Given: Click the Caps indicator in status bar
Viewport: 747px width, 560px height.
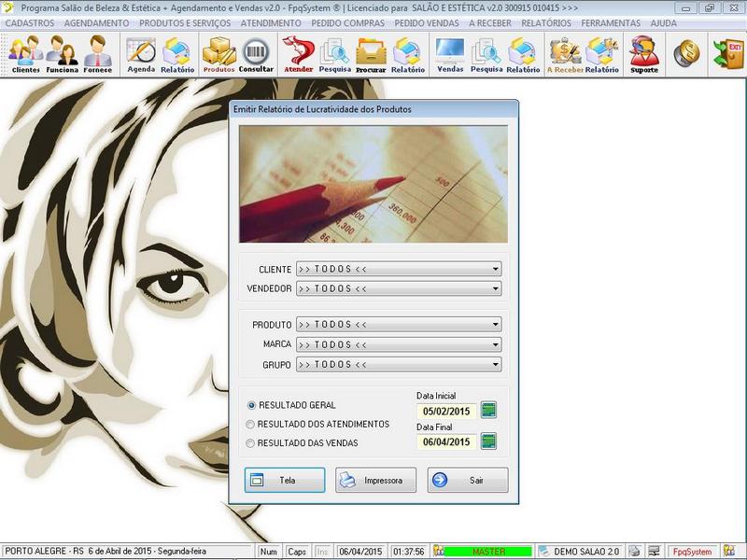Looking at the screenshot, I should click(297, 552).
